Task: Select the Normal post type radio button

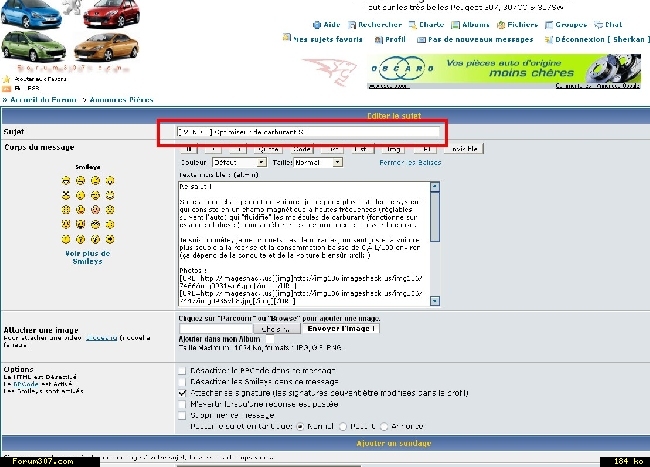Action: [300, 427]
